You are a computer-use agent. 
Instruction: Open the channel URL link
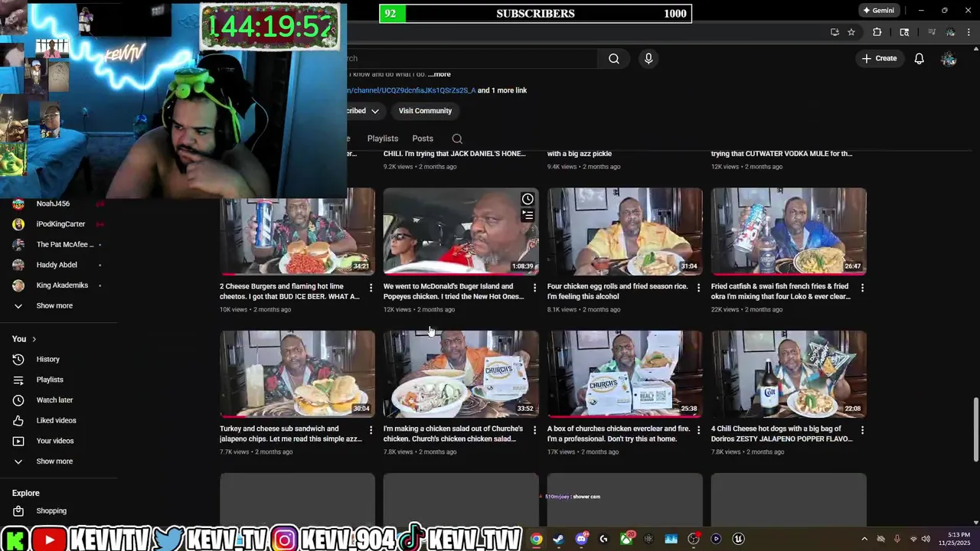(411, 90)
